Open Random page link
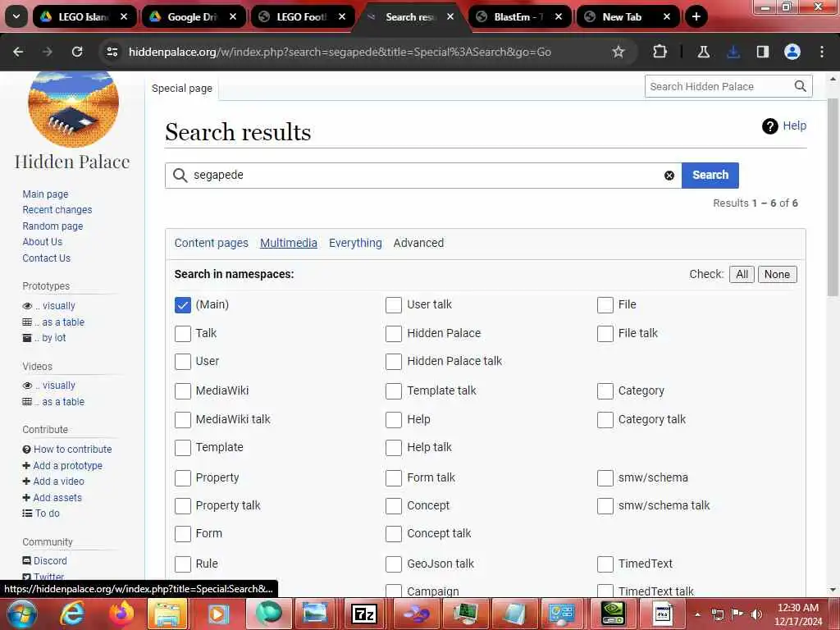The height and width of the screenshot is (630, 840). click(52, 226)
